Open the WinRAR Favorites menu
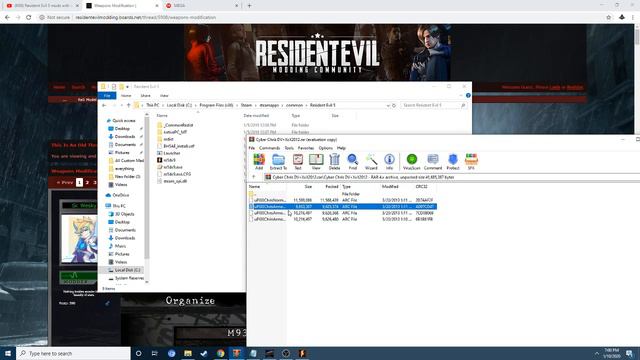 tap(306, 148)
